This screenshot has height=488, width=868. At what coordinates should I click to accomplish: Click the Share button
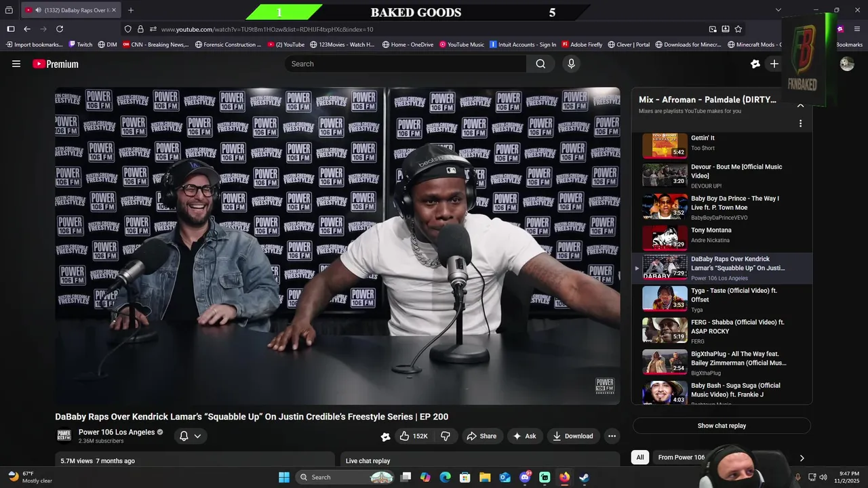tap(481, 436)
